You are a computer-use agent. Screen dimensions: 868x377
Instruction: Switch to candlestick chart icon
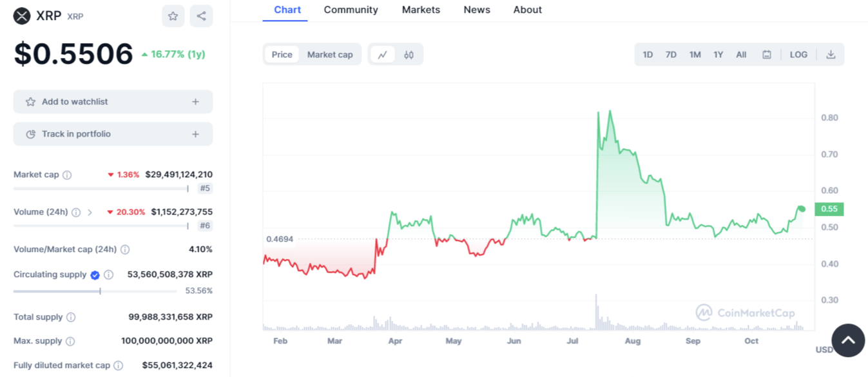[x=409, y=55]
